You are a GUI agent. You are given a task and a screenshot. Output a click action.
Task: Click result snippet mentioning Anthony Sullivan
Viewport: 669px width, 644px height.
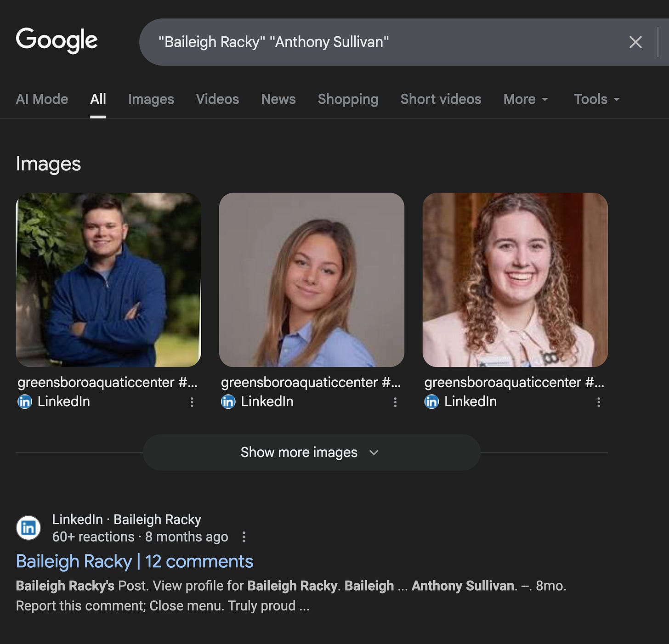pos(291,596)
